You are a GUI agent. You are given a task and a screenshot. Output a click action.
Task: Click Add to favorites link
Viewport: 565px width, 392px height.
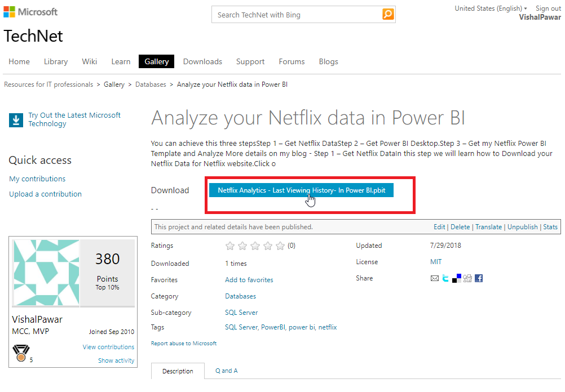click(x=249, y=280)
